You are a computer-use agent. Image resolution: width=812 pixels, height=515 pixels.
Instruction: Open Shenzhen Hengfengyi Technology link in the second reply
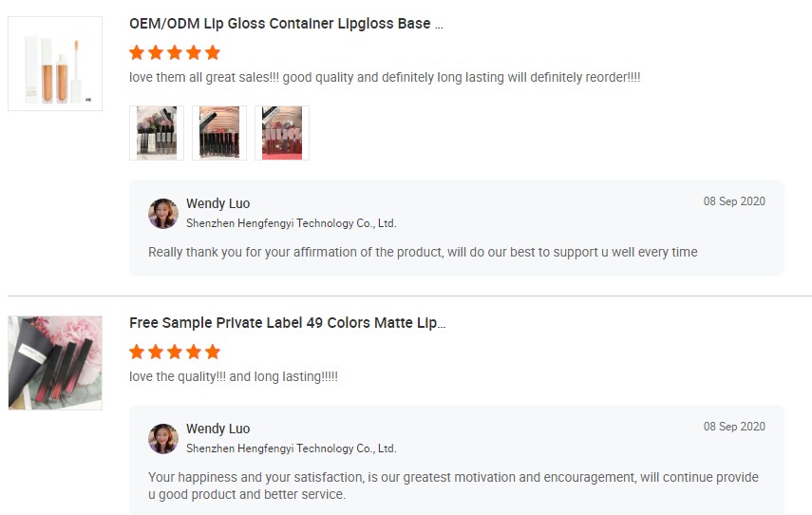tap(291, 448)
